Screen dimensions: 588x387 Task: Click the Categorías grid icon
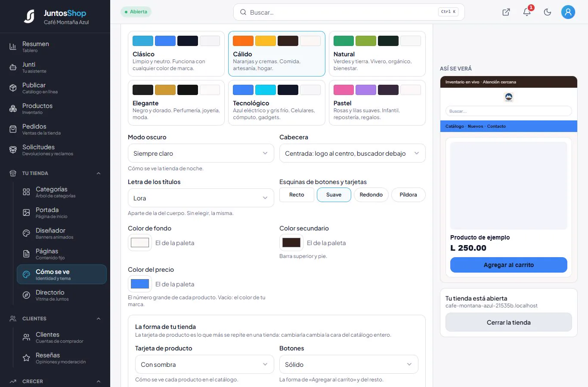[26, 192]
